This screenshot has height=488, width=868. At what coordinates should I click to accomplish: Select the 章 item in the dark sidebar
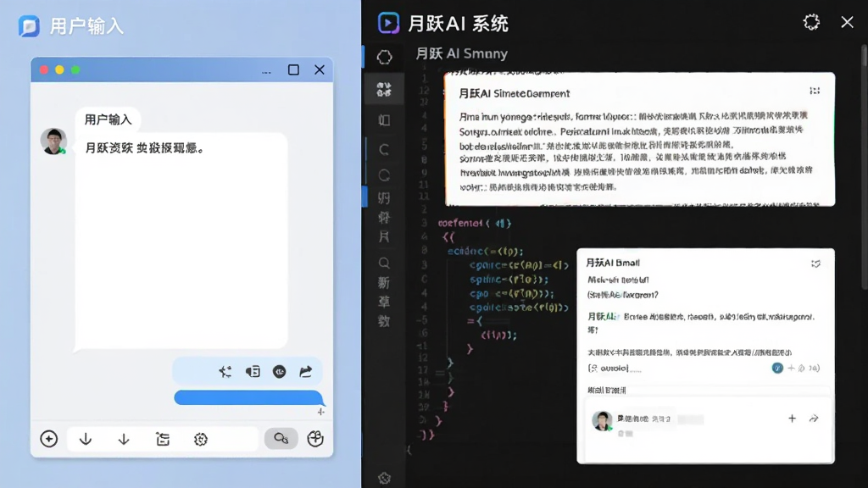(384, 302)
